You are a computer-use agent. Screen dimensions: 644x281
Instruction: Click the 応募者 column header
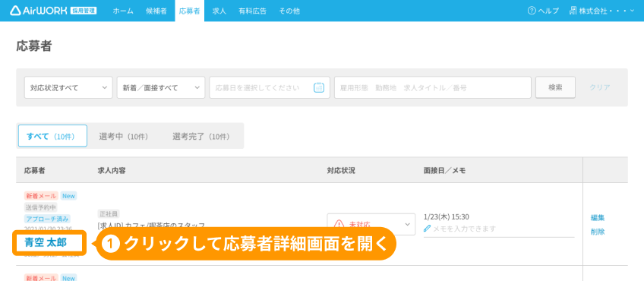[34, 170]
